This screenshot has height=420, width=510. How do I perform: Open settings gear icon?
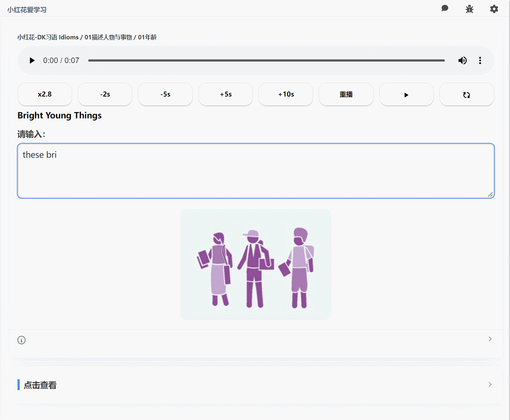[494, 9]
